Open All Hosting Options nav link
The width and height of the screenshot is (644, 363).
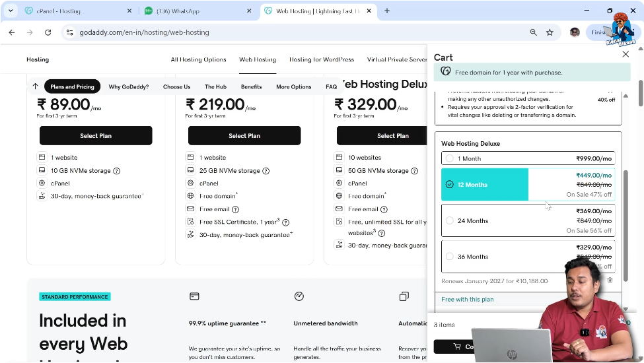tap(198, 59)
